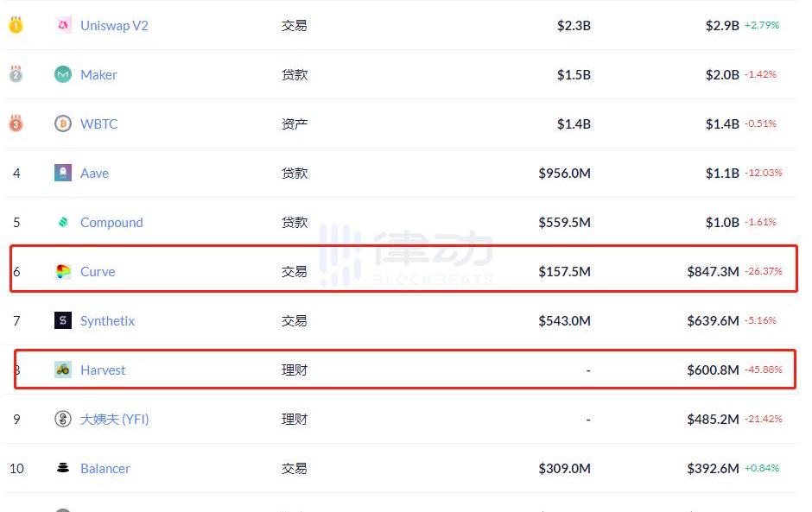Open the Curve project link

98,272
